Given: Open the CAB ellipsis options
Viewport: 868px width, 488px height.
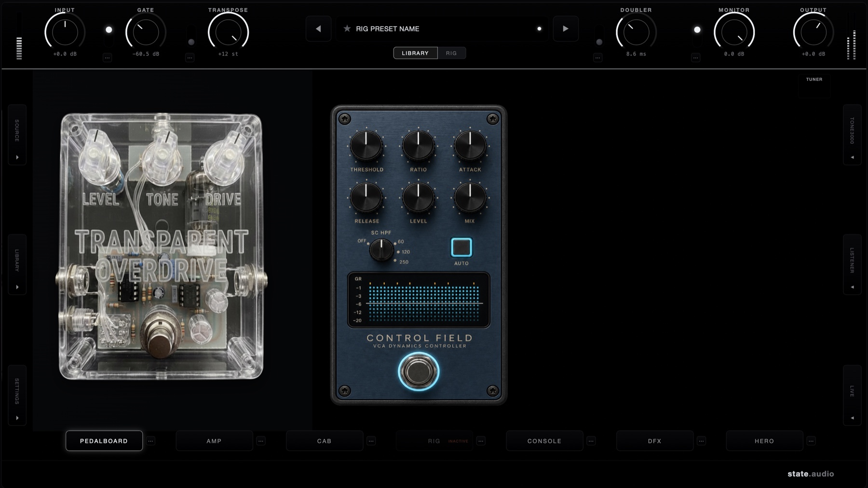Looking at the screenshot, I should (x=371, y=441).
